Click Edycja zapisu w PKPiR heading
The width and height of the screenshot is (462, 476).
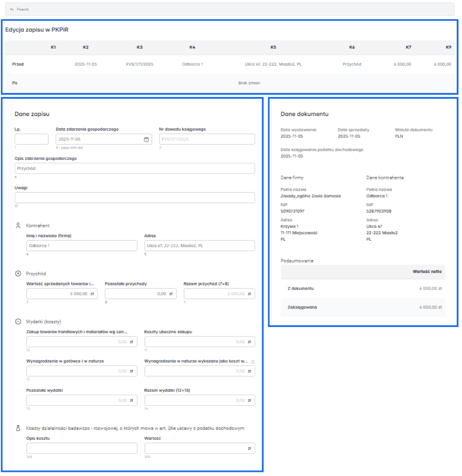[x=37, y=30]
